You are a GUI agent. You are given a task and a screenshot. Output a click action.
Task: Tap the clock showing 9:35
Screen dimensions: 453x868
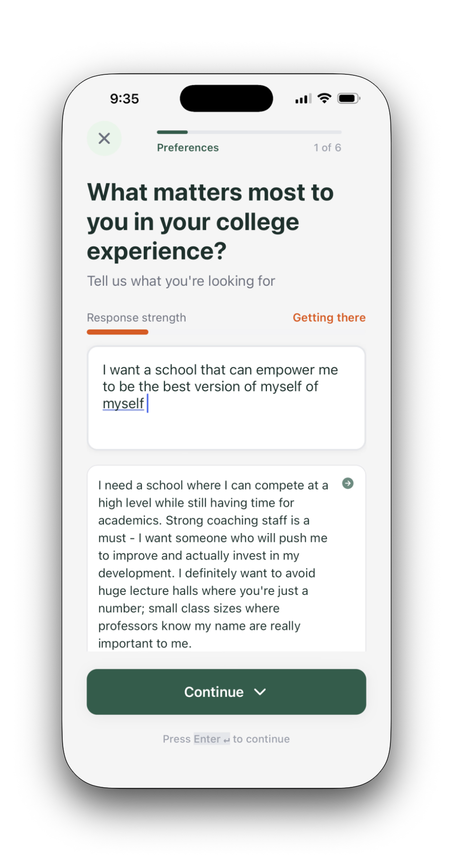click(x=124, y=98)
